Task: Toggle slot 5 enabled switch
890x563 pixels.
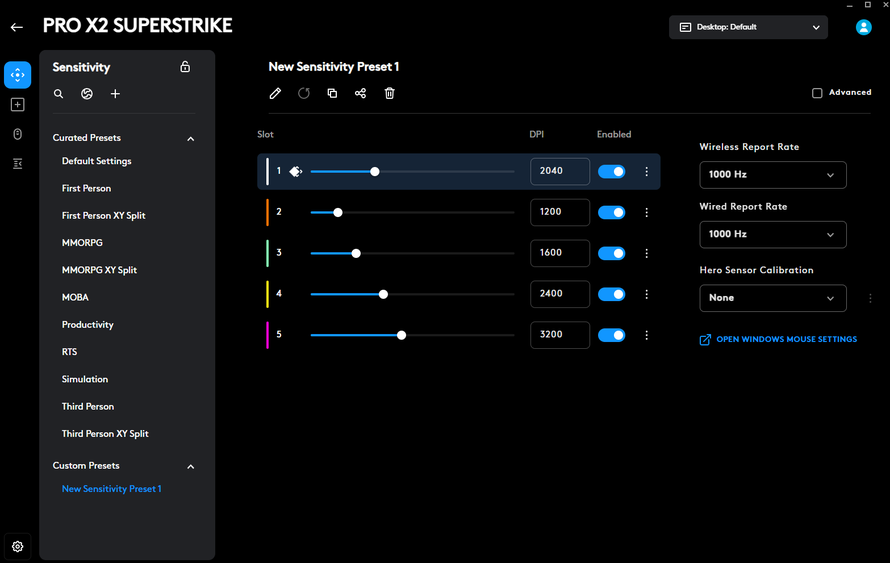Action: coord(611,335)
